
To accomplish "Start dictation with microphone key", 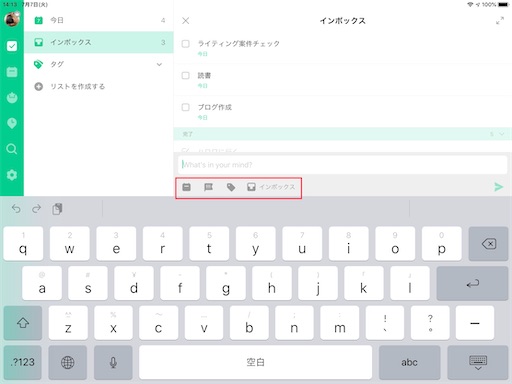I will [x=113, y=362].
